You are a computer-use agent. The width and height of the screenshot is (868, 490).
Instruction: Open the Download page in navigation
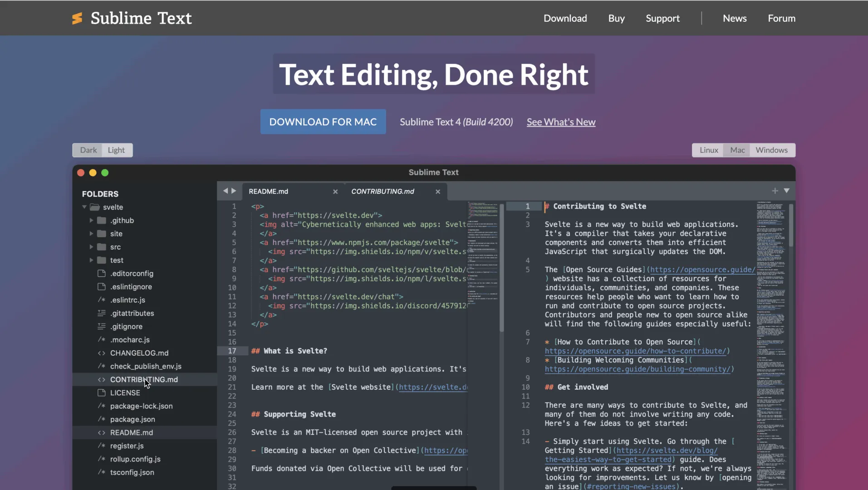coord(565,18)
